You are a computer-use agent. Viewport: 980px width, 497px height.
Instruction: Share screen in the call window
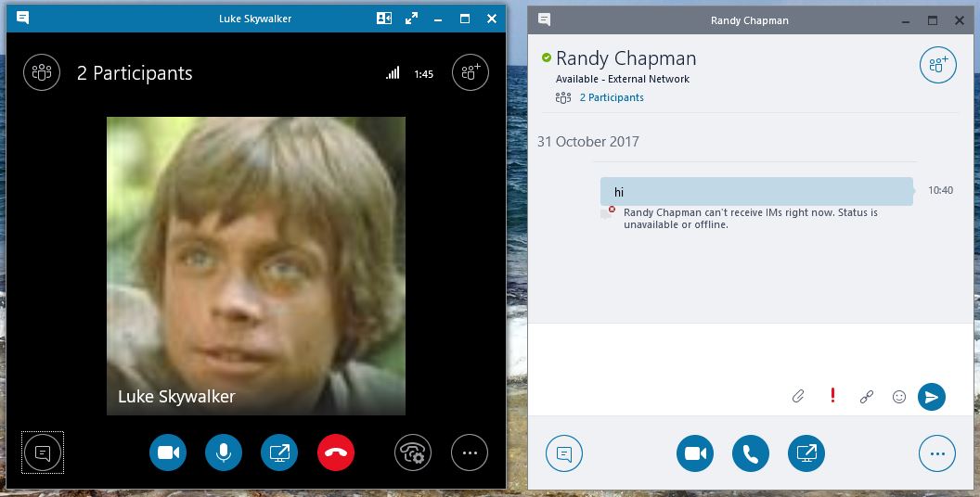[x=279, y=452]
